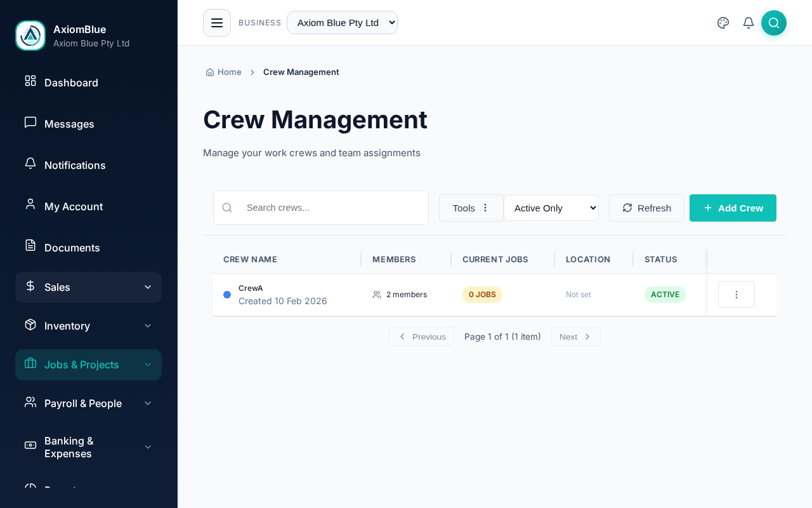Open Messages in sidebar
Screen dimensions: 812x508
click(x=88, y=124)
